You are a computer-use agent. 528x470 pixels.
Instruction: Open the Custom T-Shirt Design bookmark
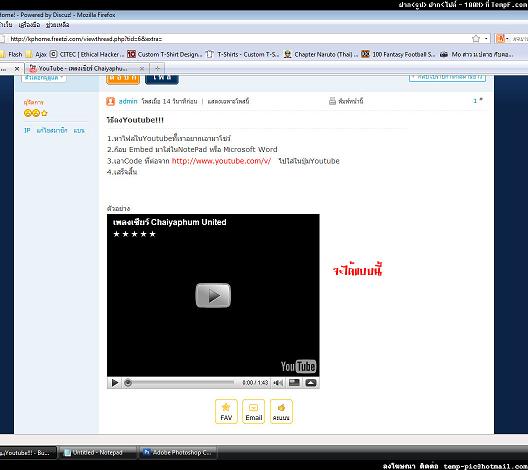point(165,54)
